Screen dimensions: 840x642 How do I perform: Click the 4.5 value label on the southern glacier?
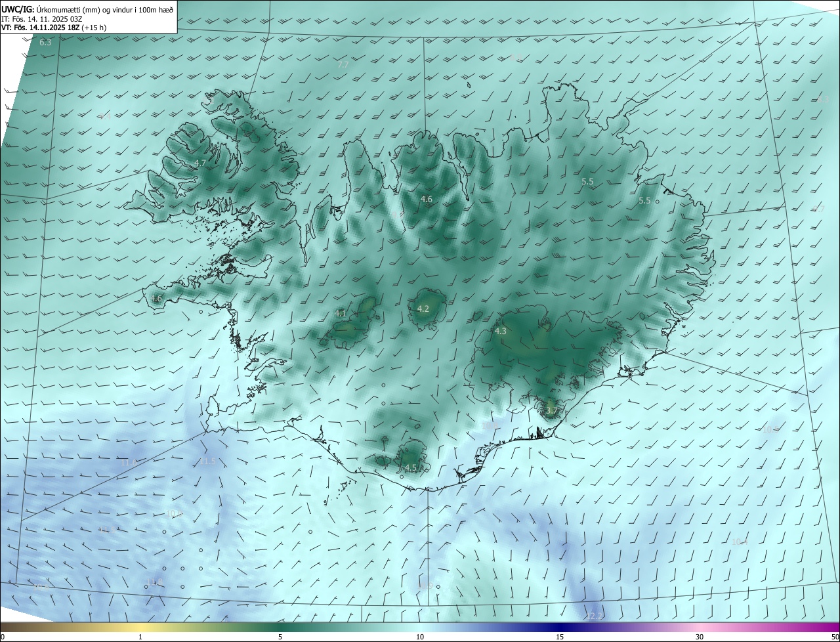pyautogui.click(x=411, y=468)
